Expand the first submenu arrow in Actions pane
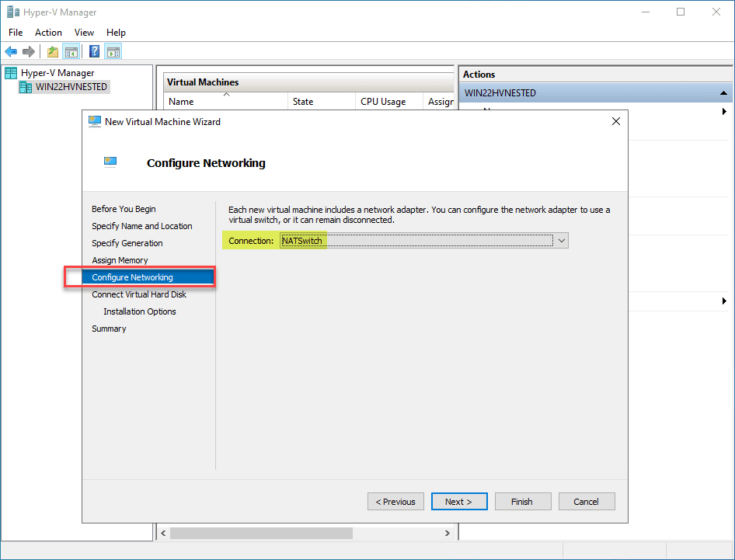 click(724, 112)
